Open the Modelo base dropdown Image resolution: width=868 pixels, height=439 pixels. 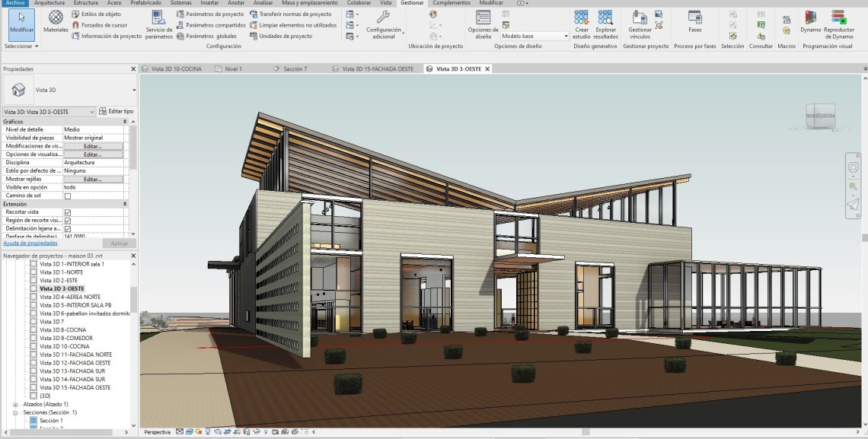tap(535, 36)
